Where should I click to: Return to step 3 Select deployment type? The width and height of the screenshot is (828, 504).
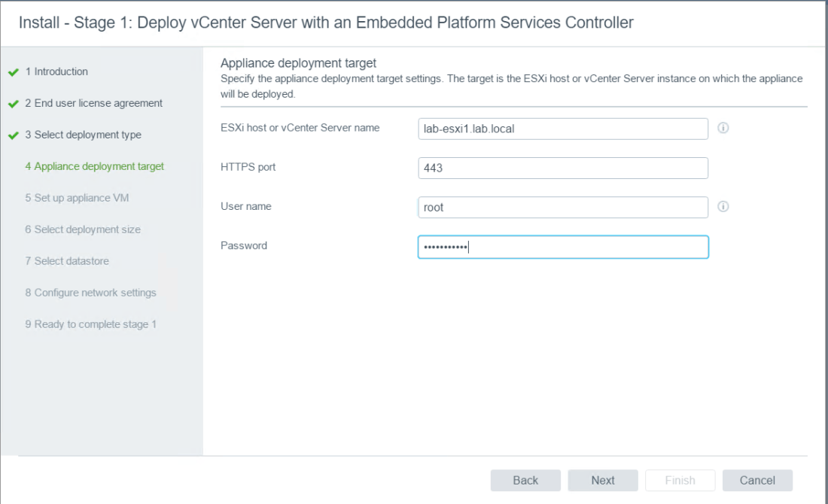[83, 135]
